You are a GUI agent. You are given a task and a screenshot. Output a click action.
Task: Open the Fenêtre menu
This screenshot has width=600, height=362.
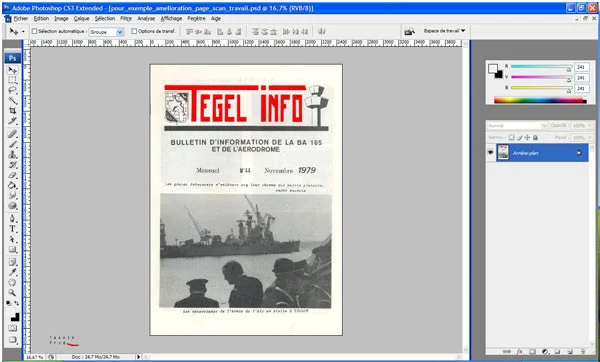coord(196,18)
